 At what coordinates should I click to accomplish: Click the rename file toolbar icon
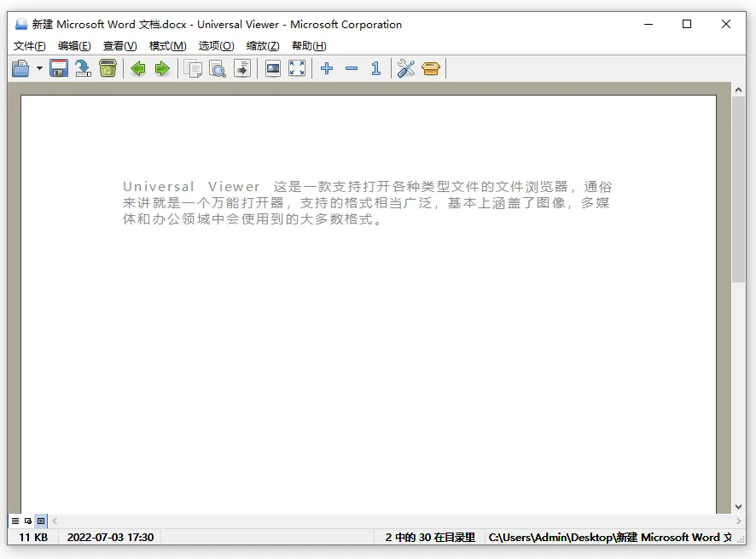tap(83, 68)
